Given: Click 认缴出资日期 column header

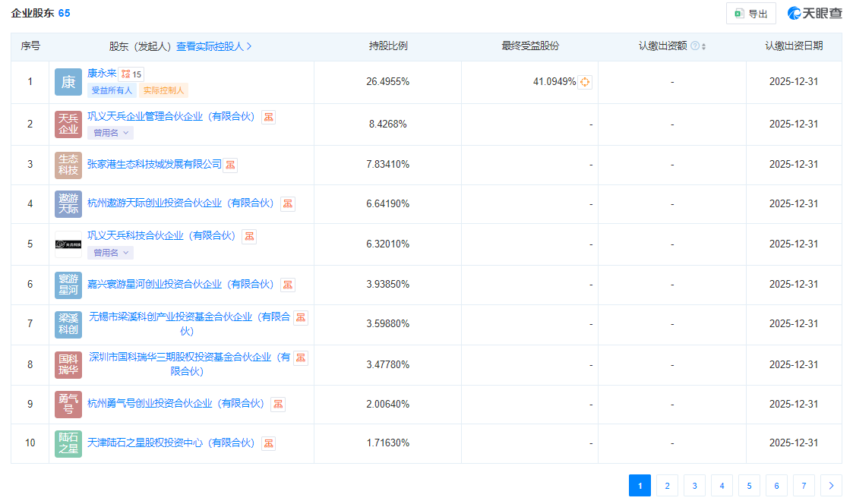Looking at the screenshot, I should (x=794, y=46).
